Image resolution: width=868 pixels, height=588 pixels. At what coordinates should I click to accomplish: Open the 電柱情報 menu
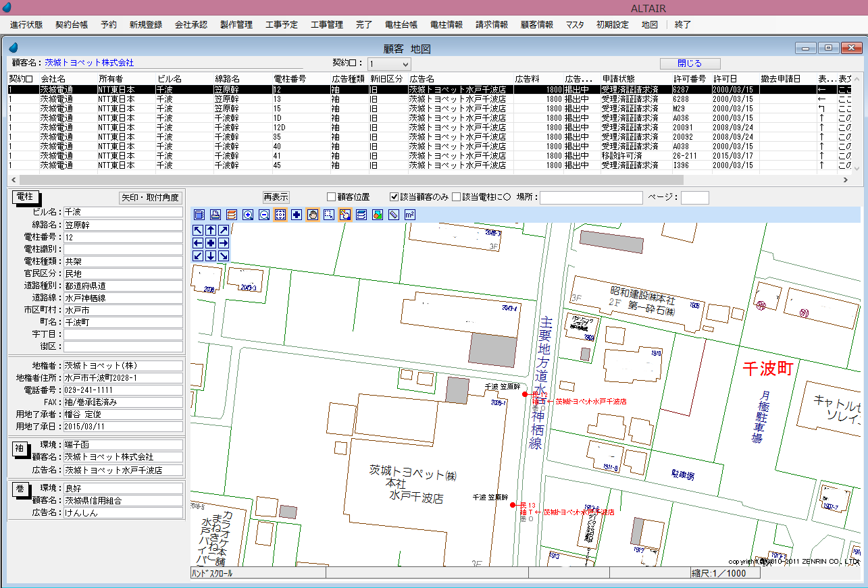(x=446, y=24)
